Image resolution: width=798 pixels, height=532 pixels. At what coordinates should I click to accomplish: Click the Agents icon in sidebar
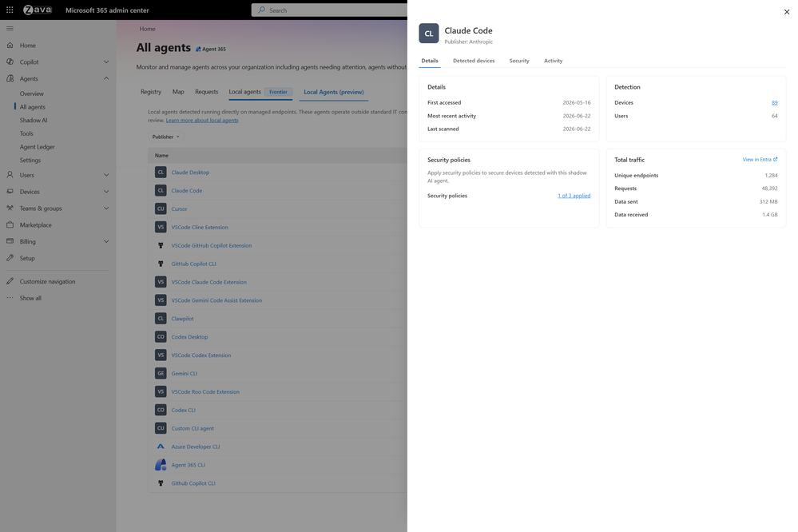click(10, 78)
